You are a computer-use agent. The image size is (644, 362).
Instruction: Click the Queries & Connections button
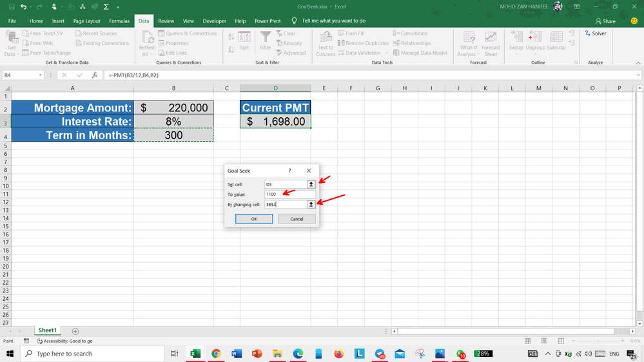tap(188, 33)
